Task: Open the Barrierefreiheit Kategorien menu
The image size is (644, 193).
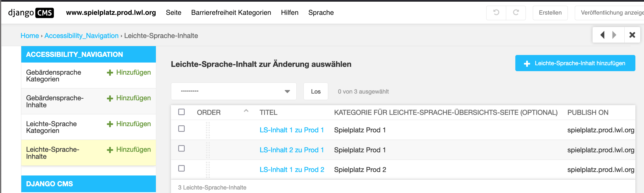Action: coord(231,13)
